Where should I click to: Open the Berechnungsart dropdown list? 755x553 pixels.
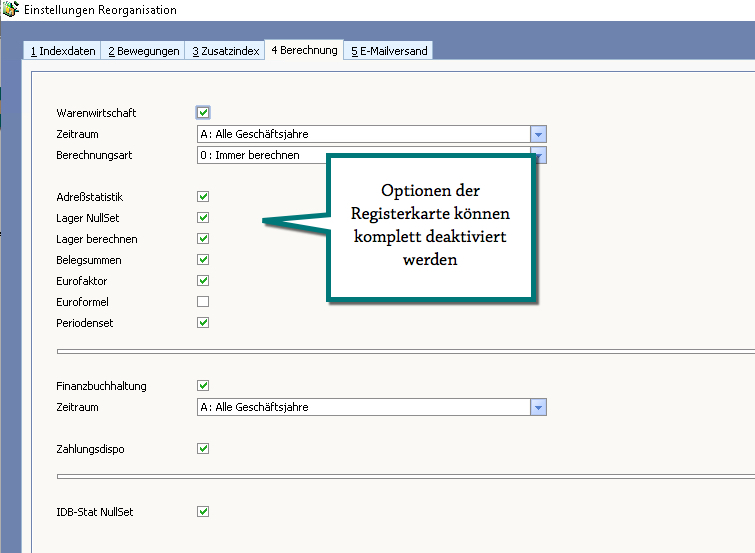[x=539, y=155]
